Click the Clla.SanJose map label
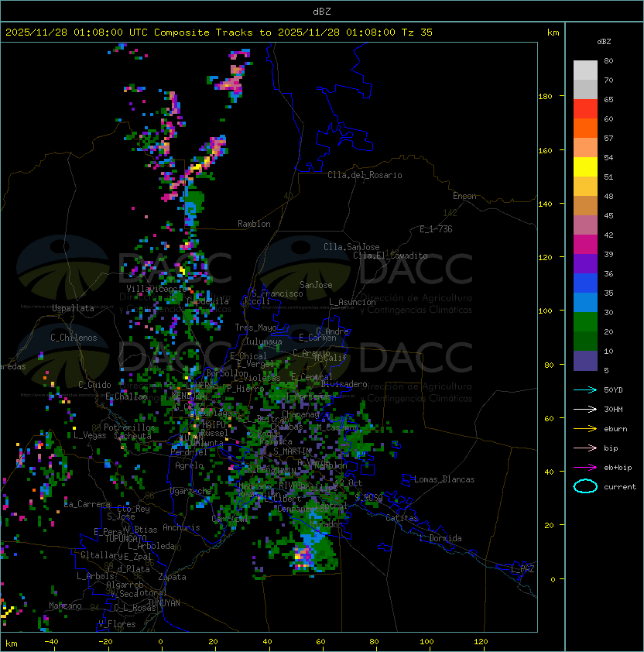 pyautogui.click(x=351, y=247)
